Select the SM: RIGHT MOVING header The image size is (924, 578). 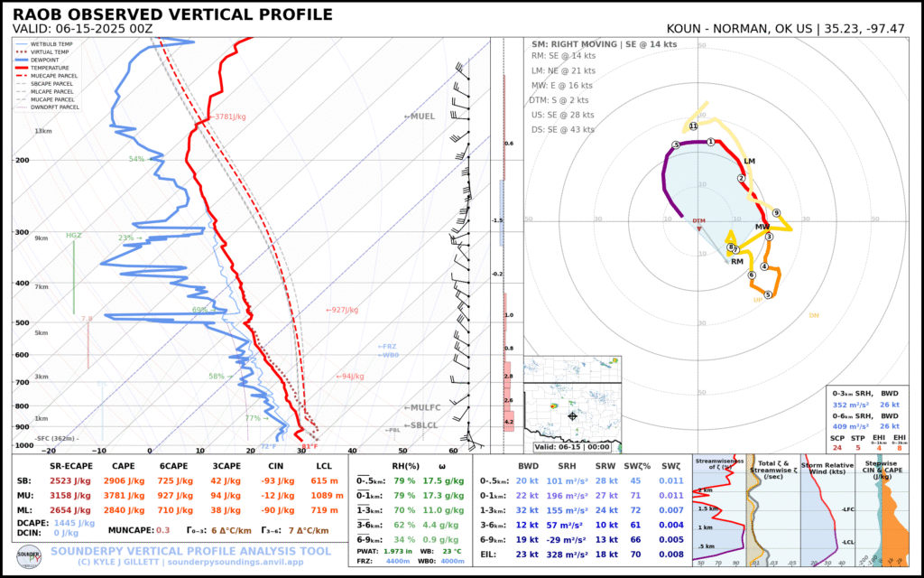point(603,43)
